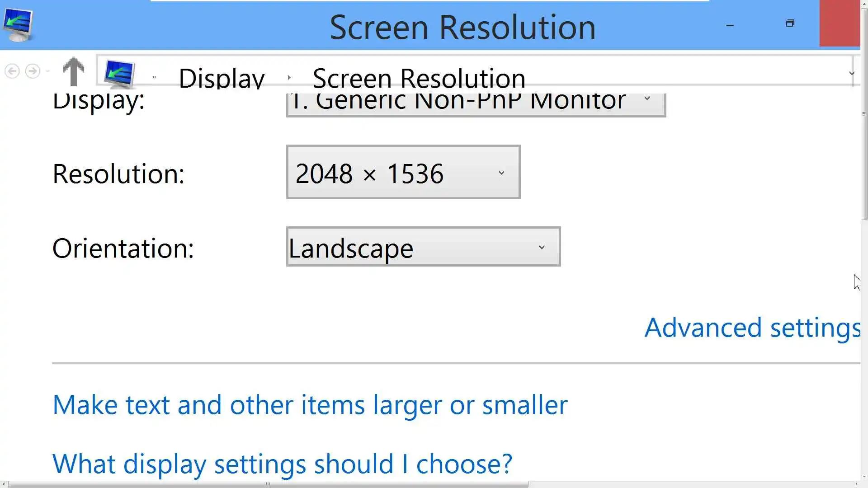Screen dimensions: 868x488
Task: Click 'Make text and other items larger or smaller'
Action: 310,405
